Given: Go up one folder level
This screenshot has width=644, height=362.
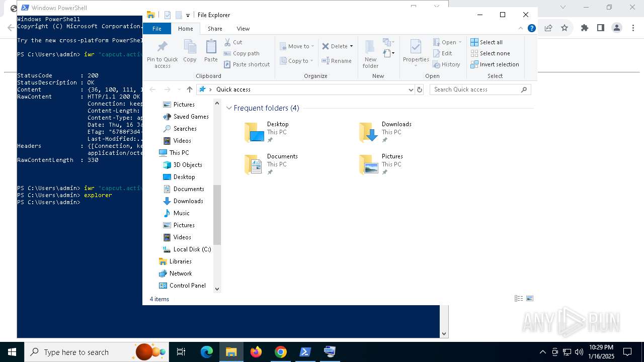Looking at the screenshot, I should [189, 89].
